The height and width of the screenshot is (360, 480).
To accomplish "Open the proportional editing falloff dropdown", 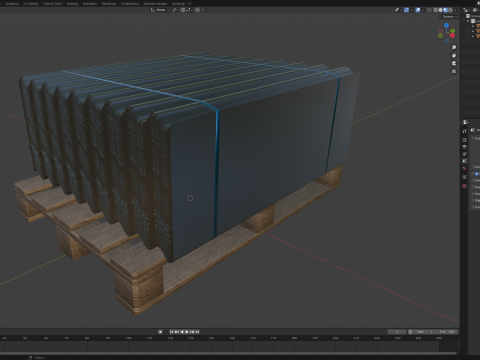I will coord(204,10).
